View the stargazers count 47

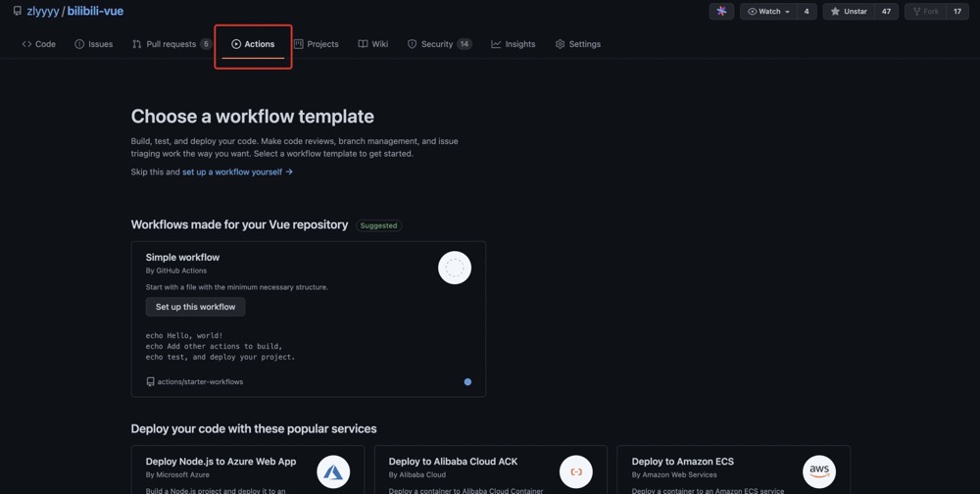(886, 11)
